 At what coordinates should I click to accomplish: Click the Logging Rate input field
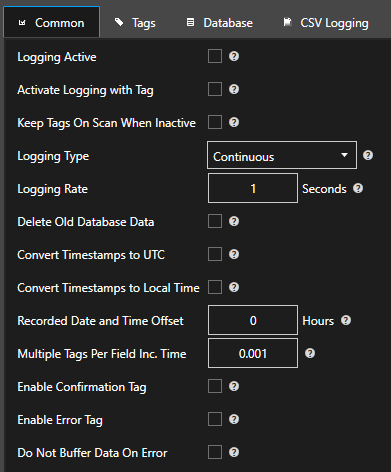[x=253, y=188]
